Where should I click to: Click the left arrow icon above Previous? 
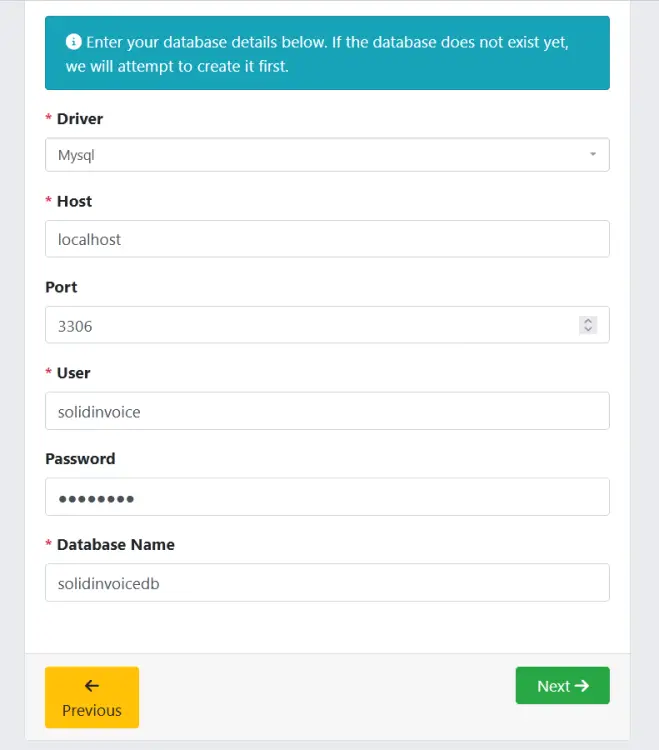(x=92, y=685)
